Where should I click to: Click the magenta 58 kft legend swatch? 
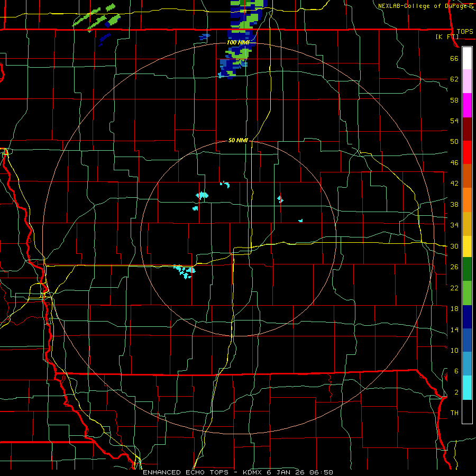click(467, 105)
